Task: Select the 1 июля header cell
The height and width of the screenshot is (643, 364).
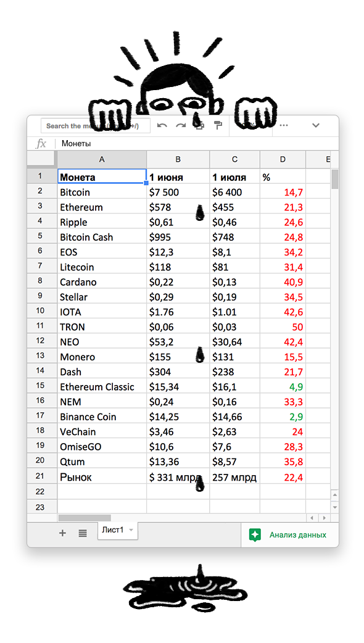Action: (234, 176)
